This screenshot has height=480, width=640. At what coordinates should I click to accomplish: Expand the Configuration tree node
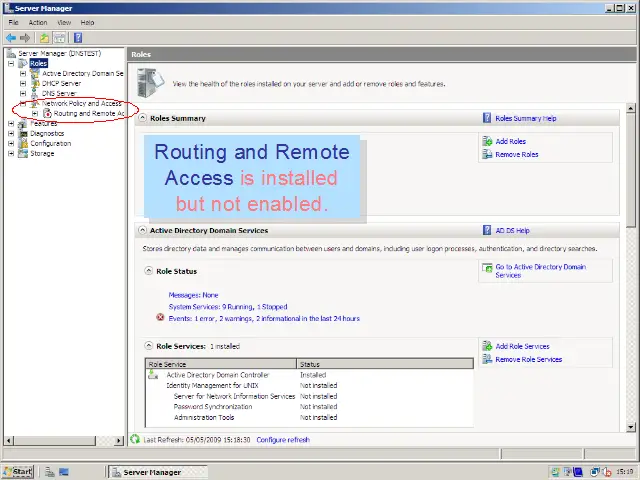[11, 143]
